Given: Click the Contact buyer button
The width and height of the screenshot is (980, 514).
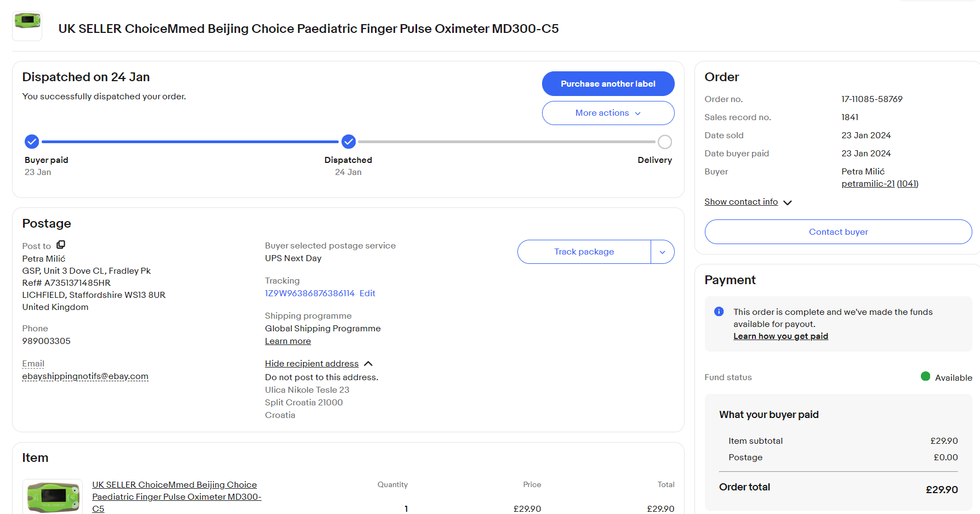Looking at the screenshot, I should [838, 232].
